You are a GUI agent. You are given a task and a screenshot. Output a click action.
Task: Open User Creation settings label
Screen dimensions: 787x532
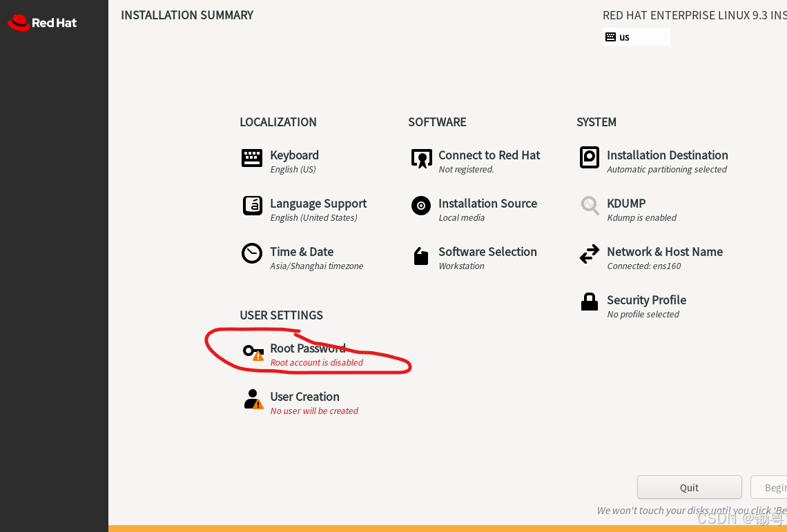(304, 397)
